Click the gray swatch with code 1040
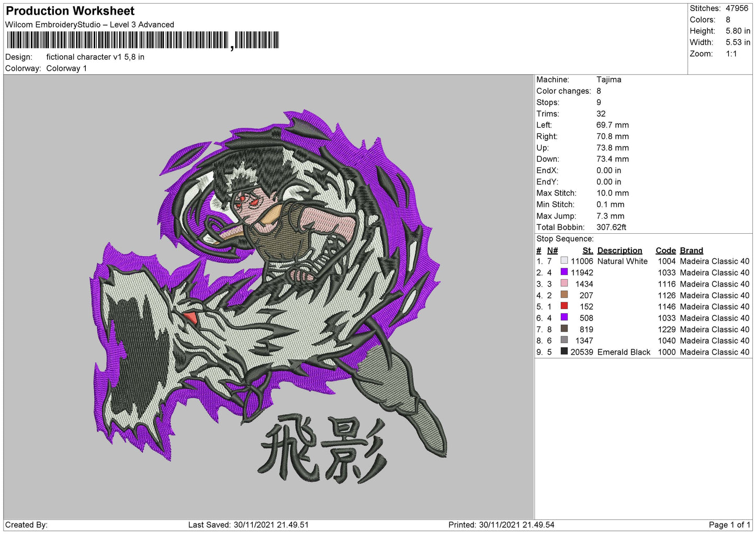Viewport: 756px width, 534px height. pos(564,340)
